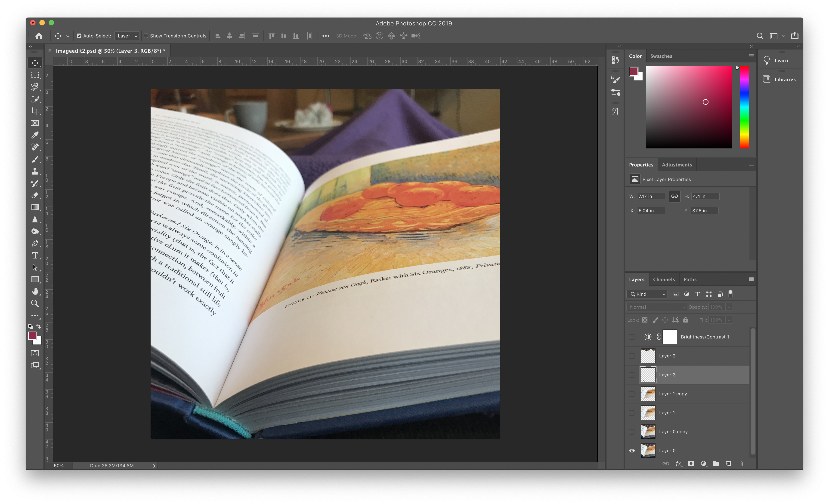Click the foreground color swatch in toolbar

click(x=32, y=336)
